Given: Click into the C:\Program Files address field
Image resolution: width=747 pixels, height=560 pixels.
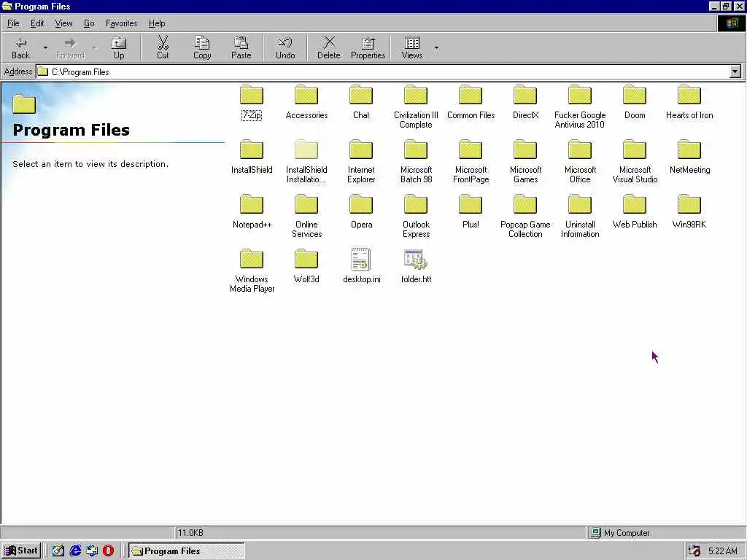Looking at the screenshot, I should coord(382,72).
